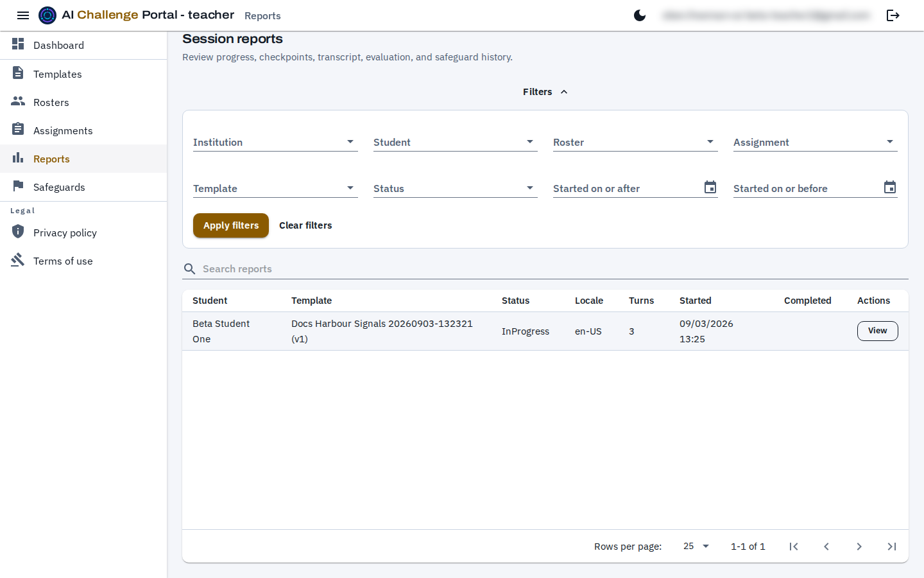
Task: Toggle dark mode with the moon icon
Action: [x=640, y=15]
